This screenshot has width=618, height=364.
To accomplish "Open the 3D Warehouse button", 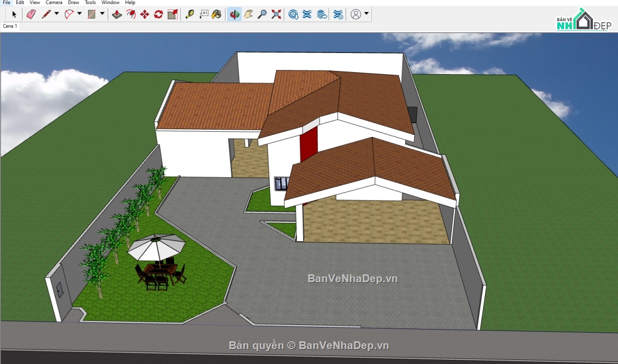I will (x=294, y=14).
